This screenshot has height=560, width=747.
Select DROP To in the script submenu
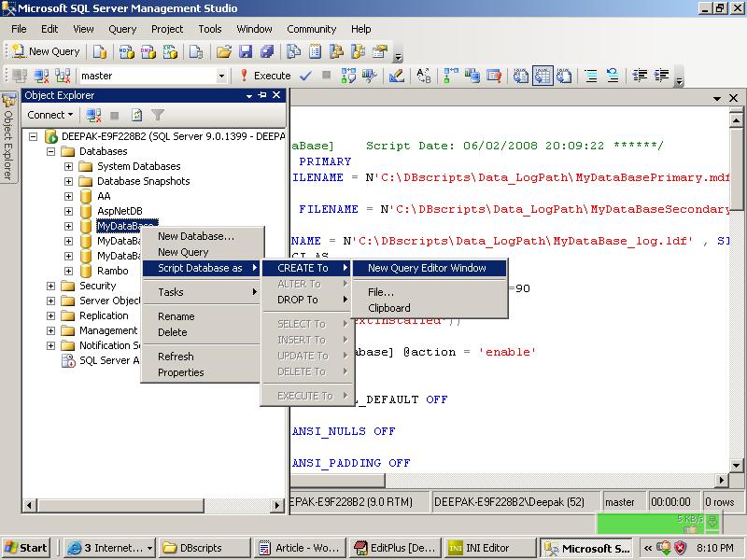point(297,300)
